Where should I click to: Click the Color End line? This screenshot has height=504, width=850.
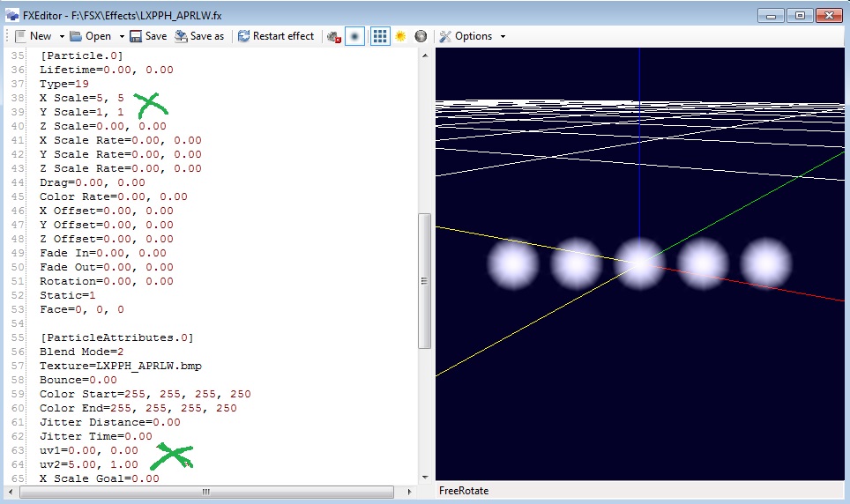pyautogui.click(x=138, y=408)
